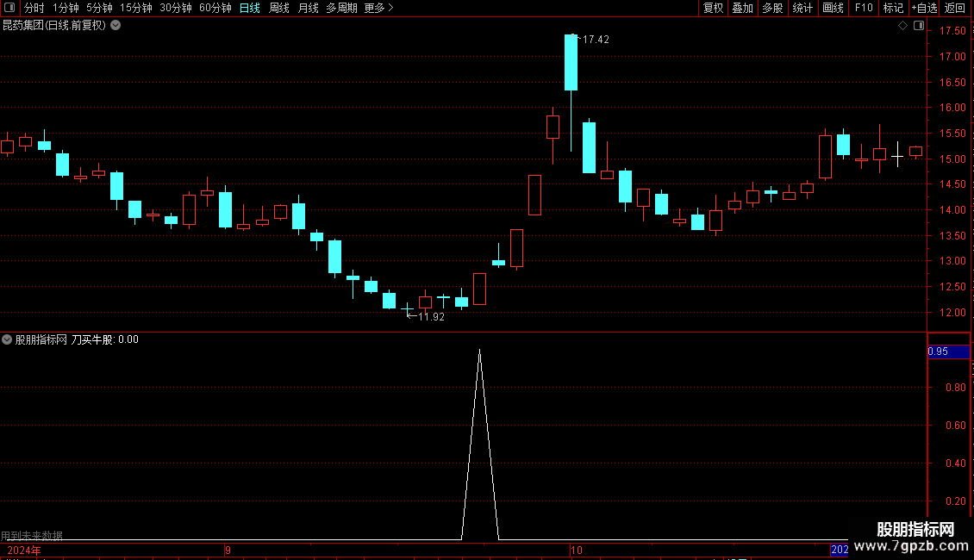Click the 0.95 indicator value box
This screenshot has width=974, height=560.
click(x=948, y=352)
